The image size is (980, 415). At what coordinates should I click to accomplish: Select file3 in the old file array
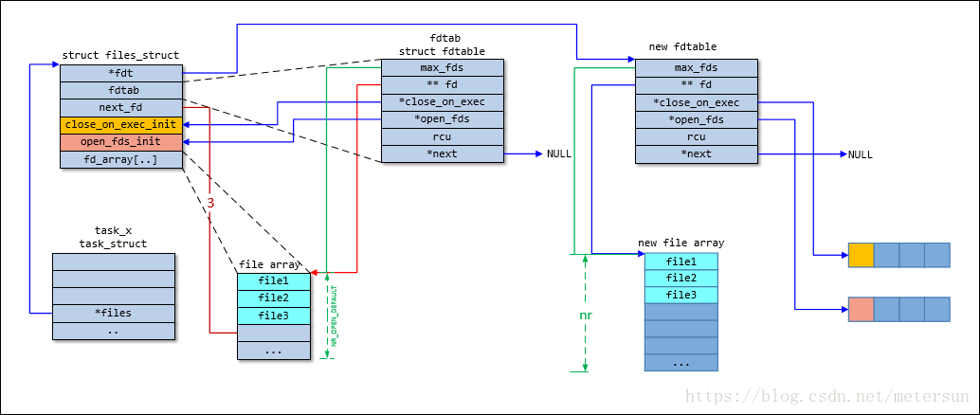(x=273, y=316)
